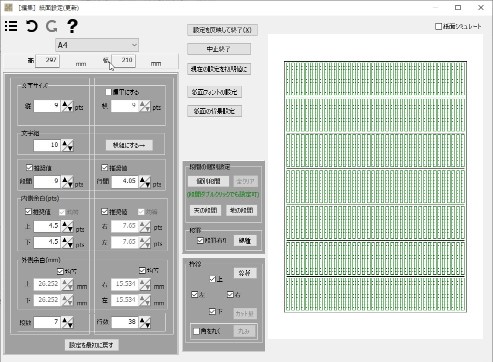Click the 文字数 value field showing 10
Screen dimensions: 493x362
[x=47, y=145]
